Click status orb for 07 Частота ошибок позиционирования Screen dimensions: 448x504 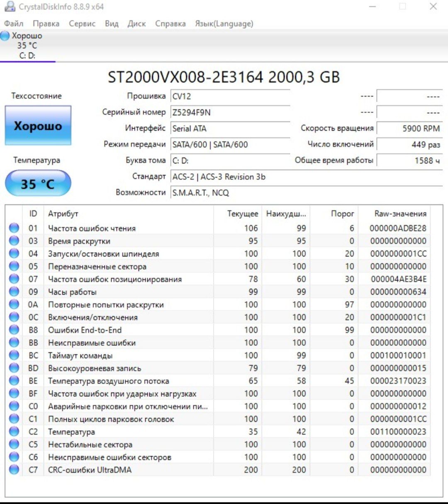14,279
